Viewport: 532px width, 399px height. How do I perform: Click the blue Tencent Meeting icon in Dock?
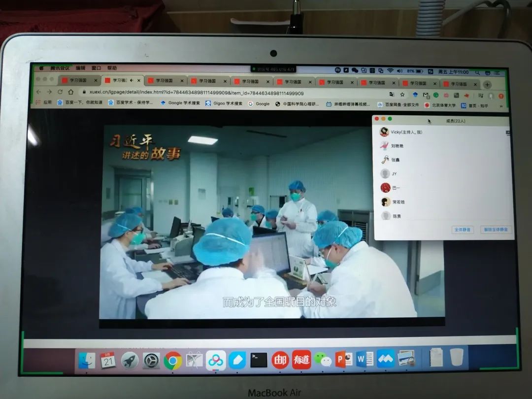click(386, 359)
